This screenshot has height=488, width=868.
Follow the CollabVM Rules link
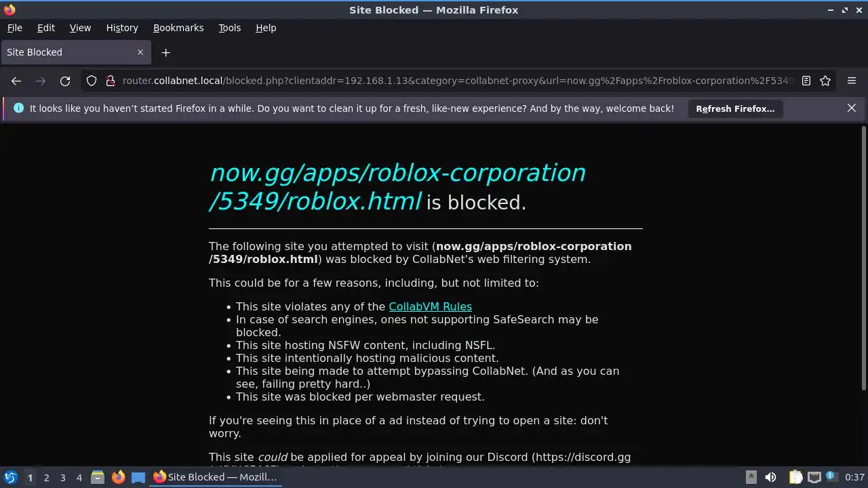pos(430,306)
